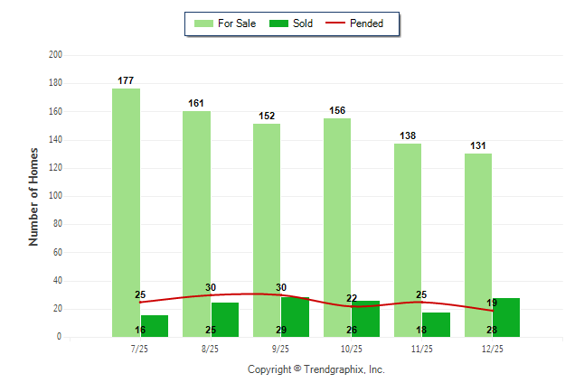Click the 12/25 Sold bar showing 28
This screenshot has height=392, width=584.
[506, 318]
